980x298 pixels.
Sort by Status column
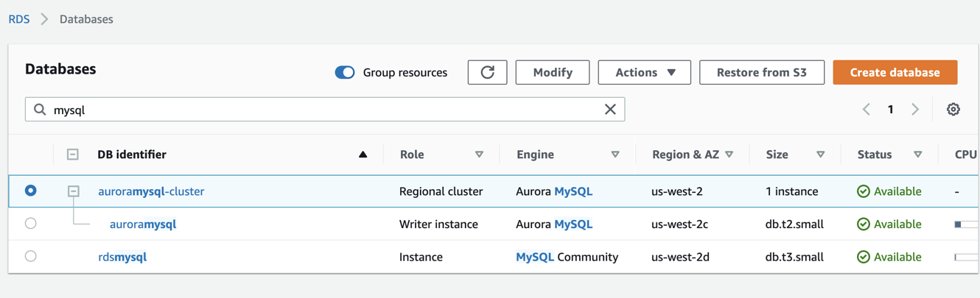917,155
